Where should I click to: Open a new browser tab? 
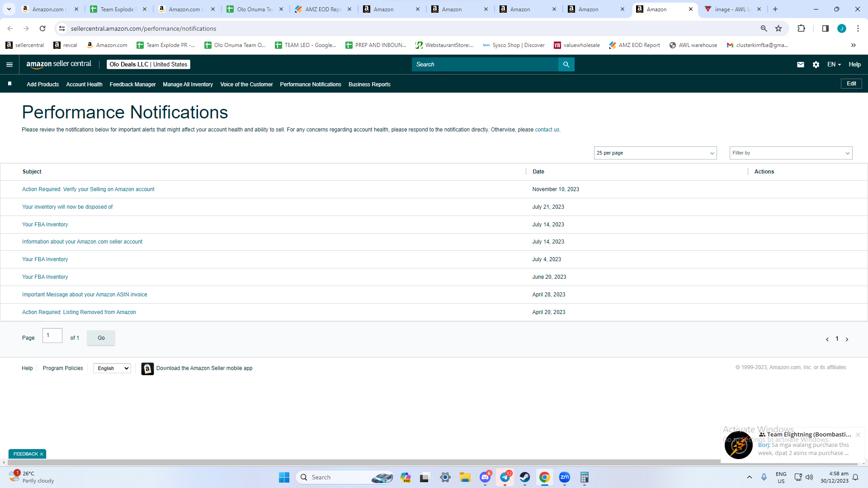[775, 9]
